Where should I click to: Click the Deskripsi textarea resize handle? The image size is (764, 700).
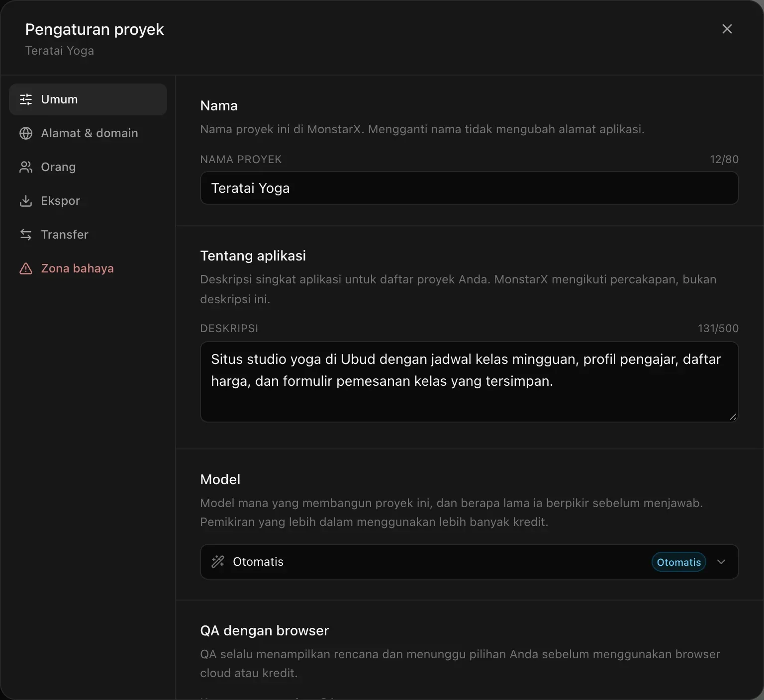pyautogui.click(x=733, y=417)
